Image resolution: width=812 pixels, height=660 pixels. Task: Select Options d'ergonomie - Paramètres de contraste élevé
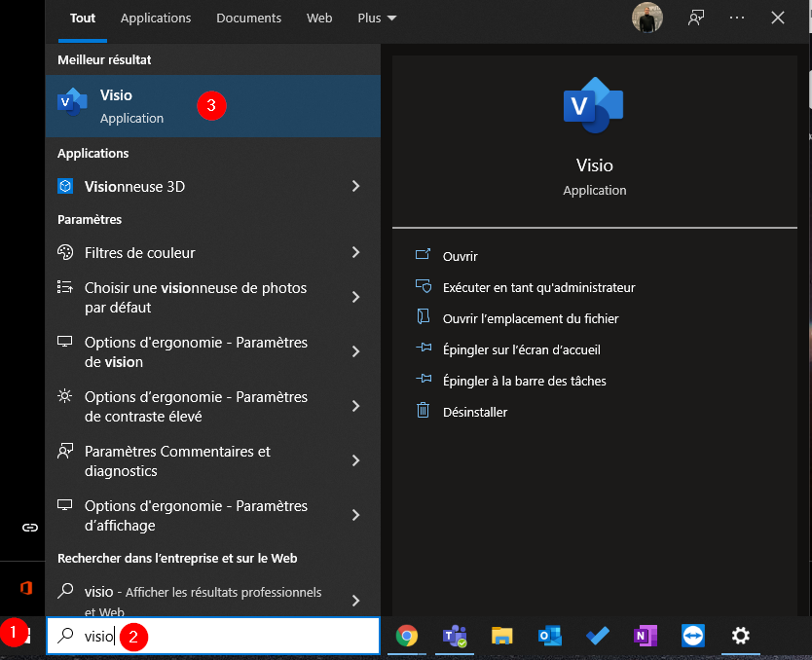tap(213, 406)
